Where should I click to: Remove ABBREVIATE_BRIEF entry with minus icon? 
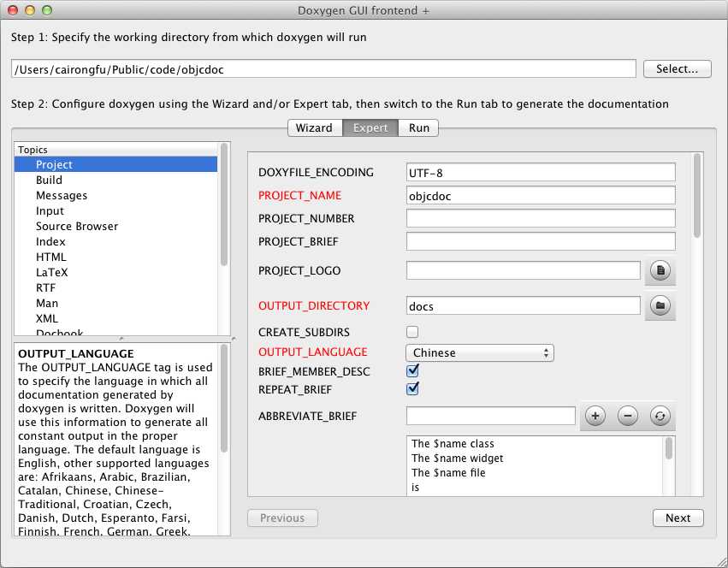(628, 416)
